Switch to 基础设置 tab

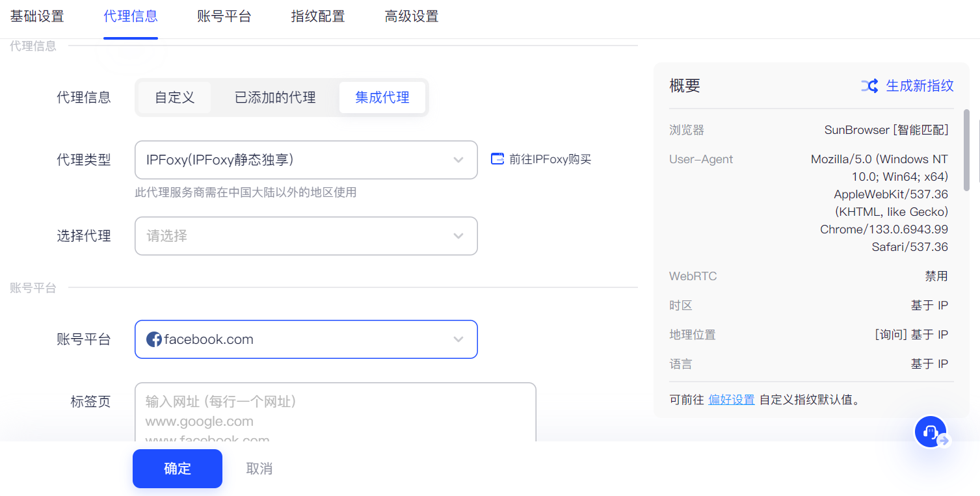pyautogui.click(x=37, y=17)
